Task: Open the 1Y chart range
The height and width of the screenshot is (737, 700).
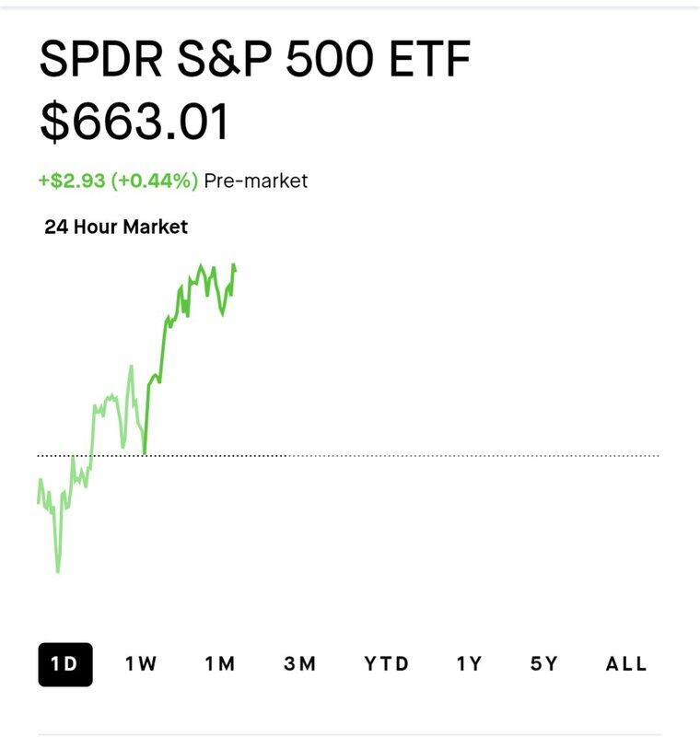Action: 469,664
